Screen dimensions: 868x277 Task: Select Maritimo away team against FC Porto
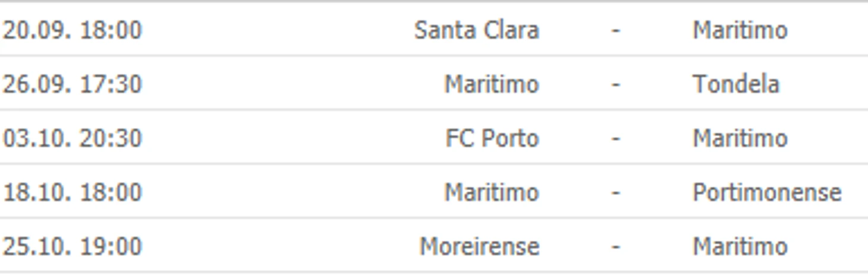click(x=740, y=138)
